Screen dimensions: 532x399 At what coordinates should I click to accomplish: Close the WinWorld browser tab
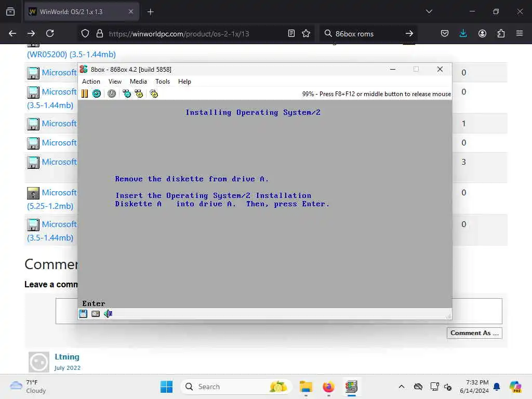131,12
